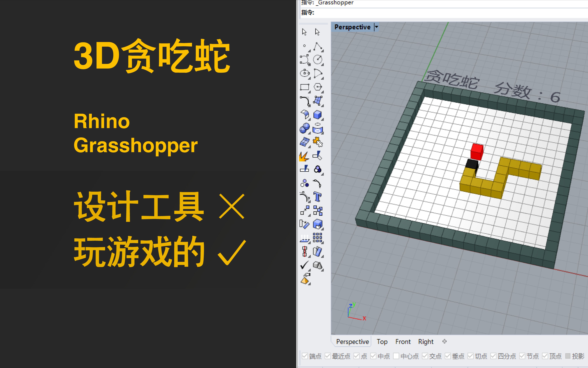Toggle the 节点 osnap checkbox
The image size is (588, 368).
[522, 356]
